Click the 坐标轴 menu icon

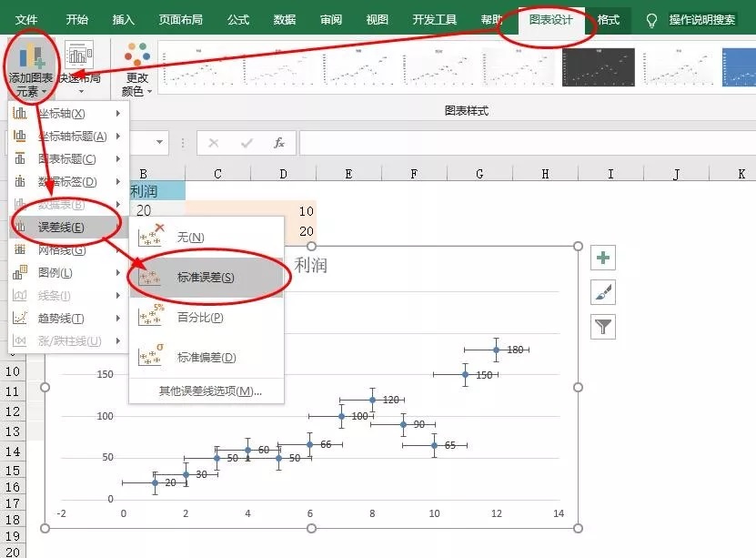[20, 114]
